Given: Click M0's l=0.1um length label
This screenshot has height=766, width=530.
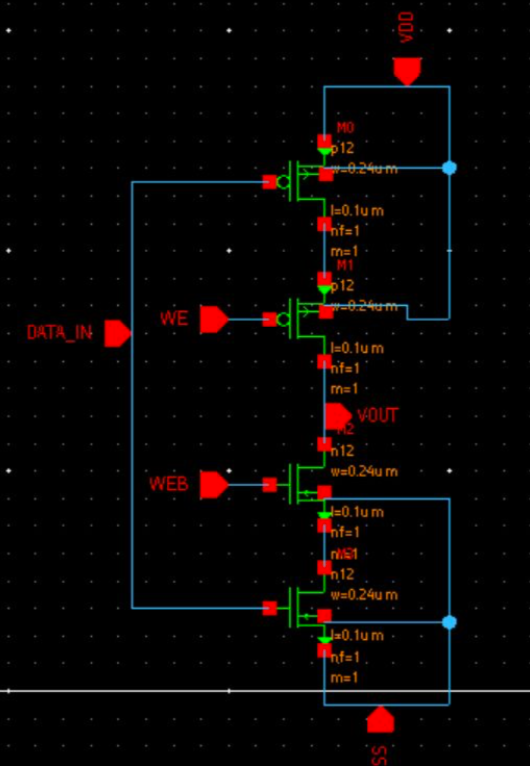Looking at the screenshot, I should [357, 211].
